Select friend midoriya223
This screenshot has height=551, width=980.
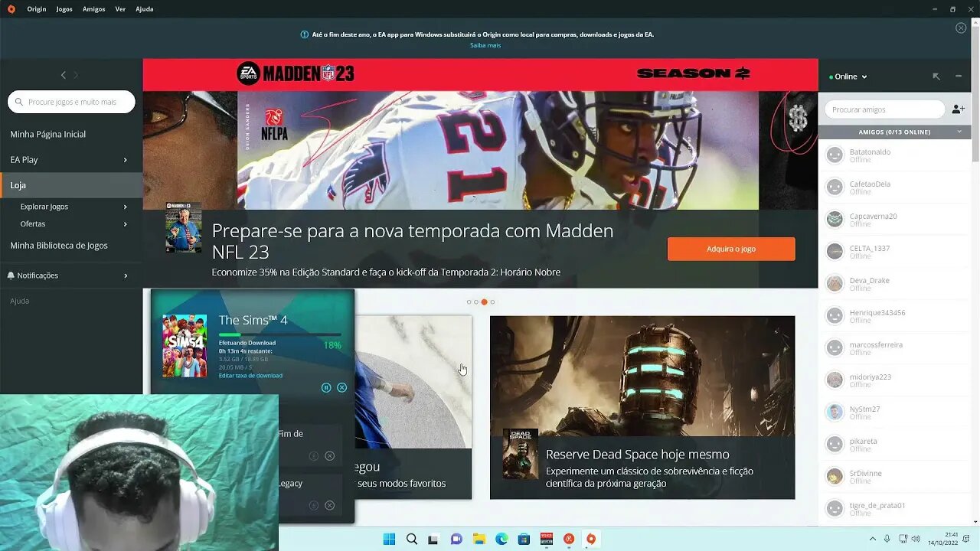point(895,380)
